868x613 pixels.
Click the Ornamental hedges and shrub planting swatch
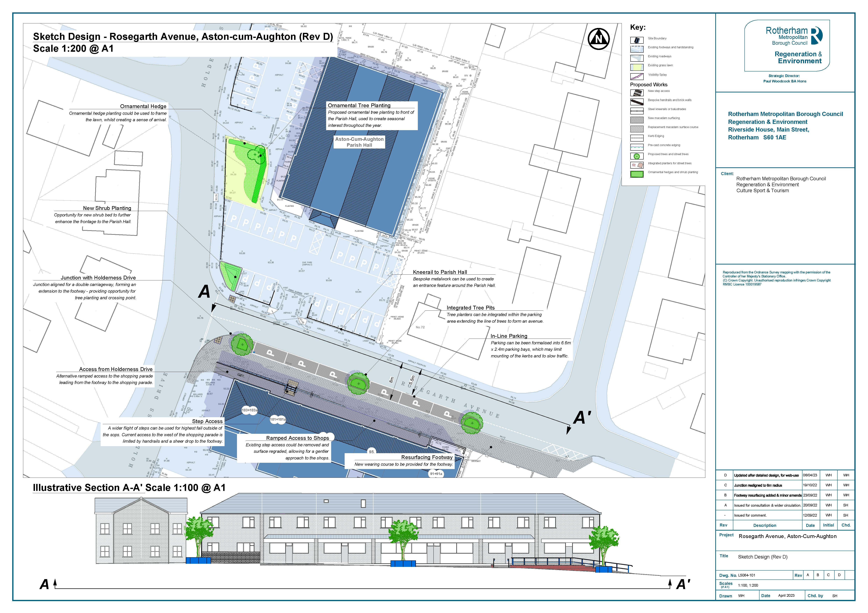[x=637, y=174]
